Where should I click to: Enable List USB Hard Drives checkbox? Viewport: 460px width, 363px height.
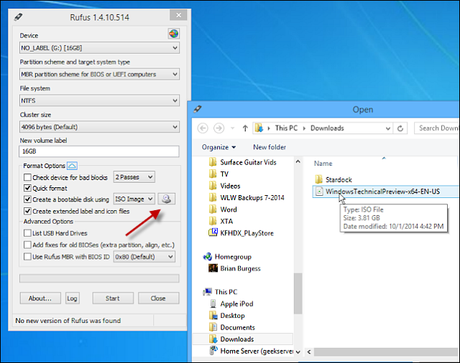28,233
